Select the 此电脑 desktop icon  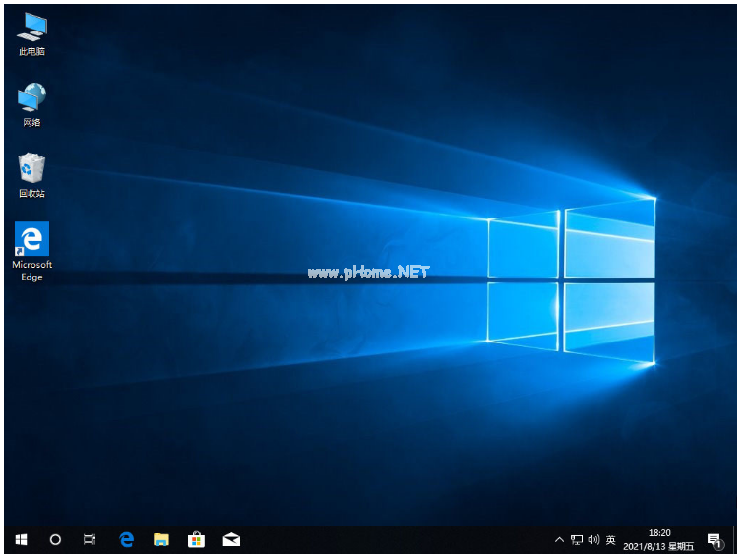31,34
